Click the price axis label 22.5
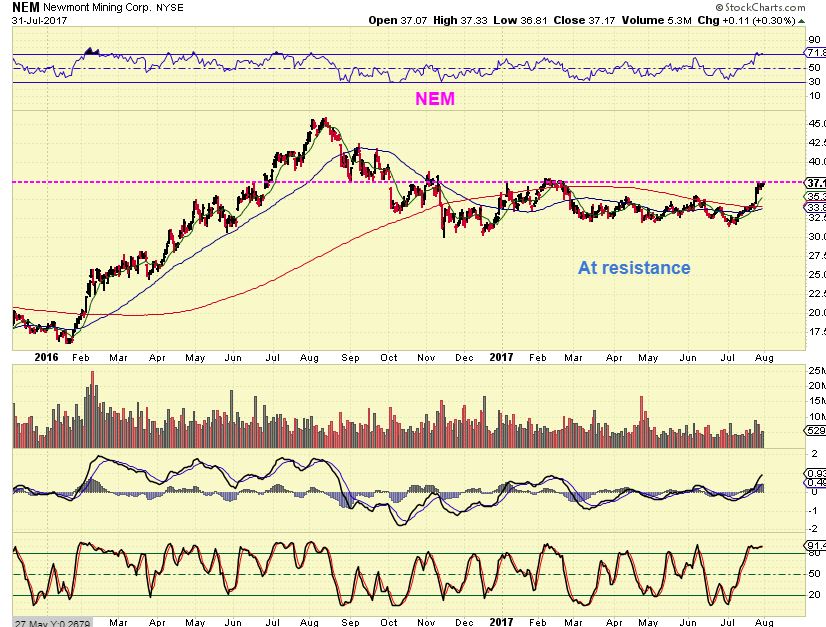Image resolution: width=826 pixels, height=627 pixels. tap(817, 293)
